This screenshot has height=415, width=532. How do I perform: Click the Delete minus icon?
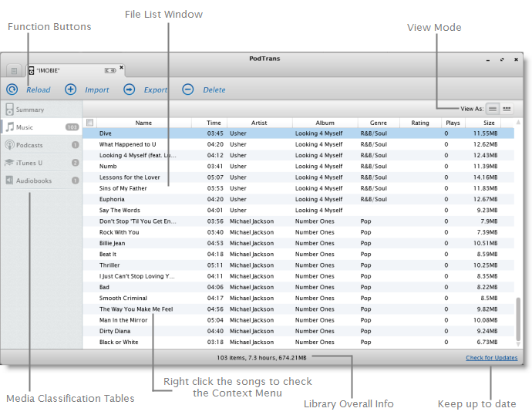pos(188,89)
